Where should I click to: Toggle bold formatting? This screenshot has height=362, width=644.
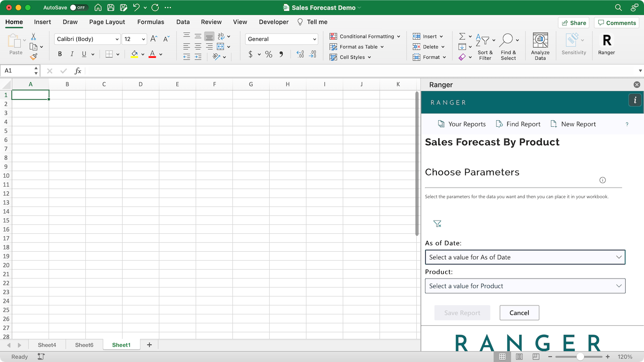60,54
